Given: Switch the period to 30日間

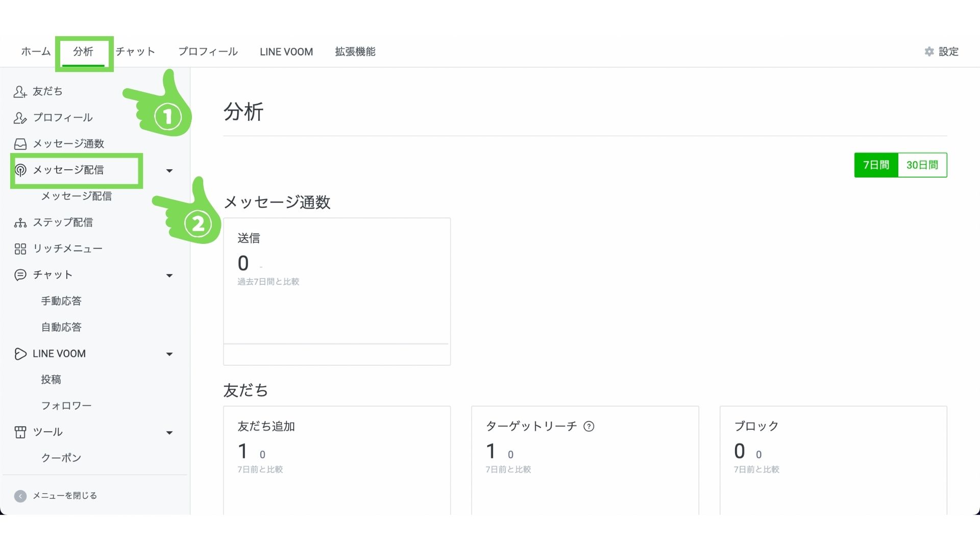Looking at the screenshot, I should (x=922, y=165).
